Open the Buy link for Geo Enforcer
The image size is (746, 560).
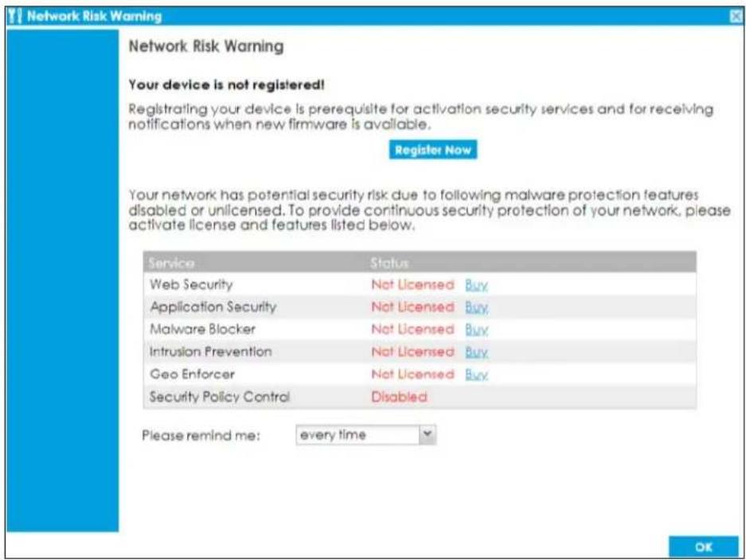(x=476, y=374)
